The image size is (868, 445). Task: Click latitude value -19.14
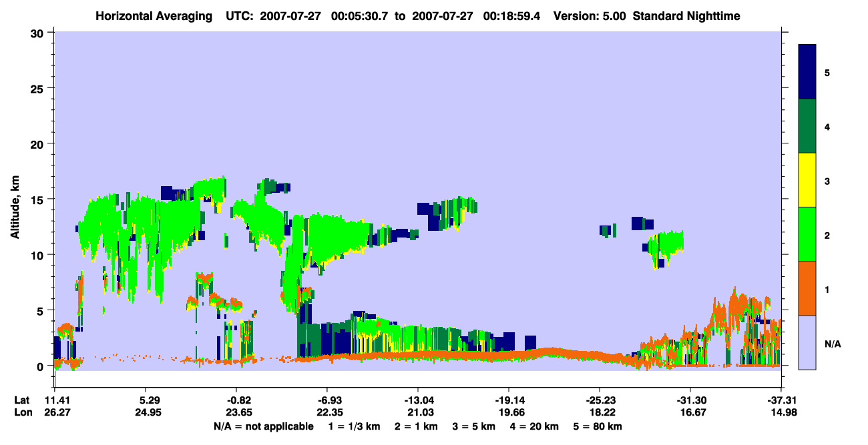tap(509, 401)
